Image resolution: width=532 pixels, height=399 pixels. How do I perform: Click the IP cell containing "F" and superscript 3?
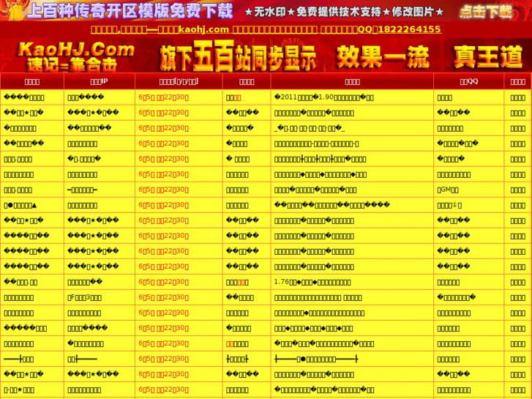coord(100,297)
